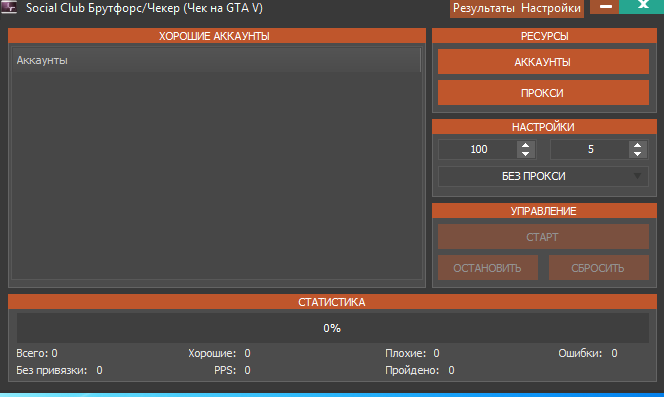Click the РЕСУРСЫ section header
The width and height of the screenshot is (664, 397).
pos(544,36)
